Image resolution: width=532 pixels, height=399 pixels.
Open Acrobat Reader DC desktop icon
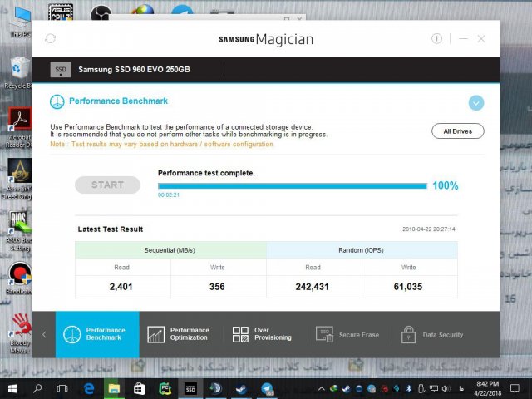19,122
